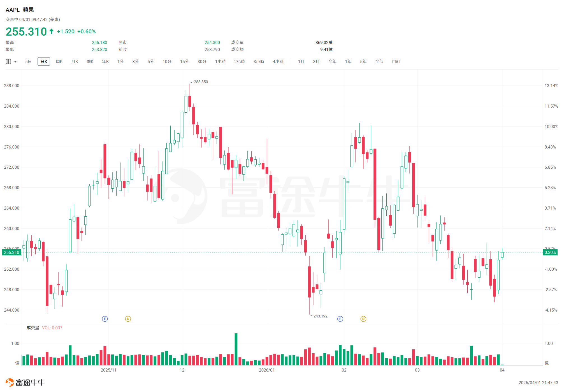Screen dimensions: 564x392
Task: Click the second earnings E marker
Action: point(340,319)
